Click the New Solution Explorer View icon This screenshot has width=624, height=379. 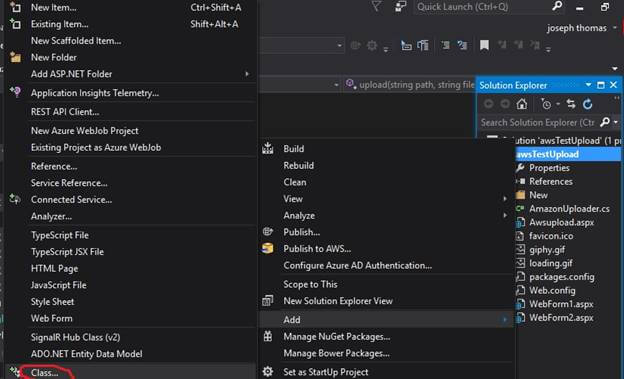(x=268, y=301)
